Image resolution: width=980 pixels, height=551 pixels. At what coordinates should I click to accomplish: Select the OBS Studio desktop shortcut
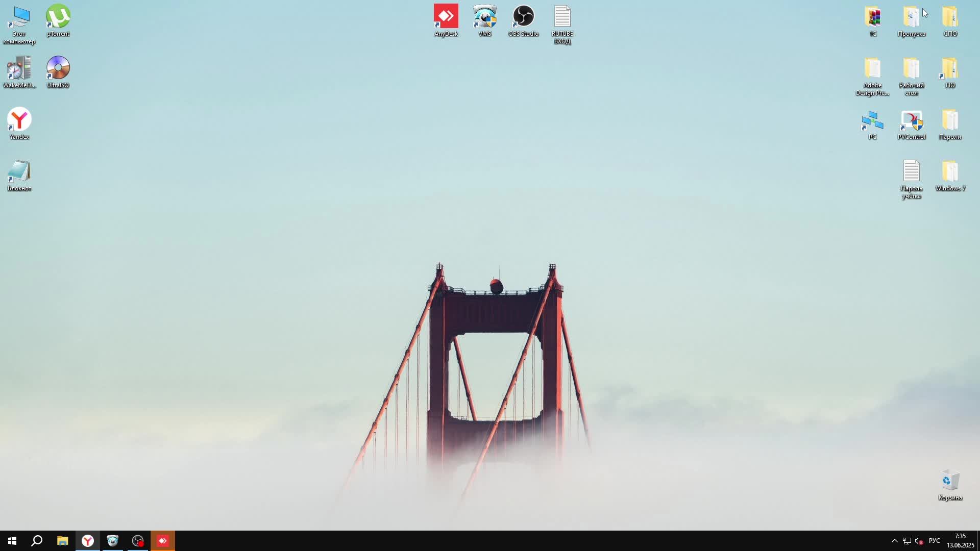(x=523, y=21)
